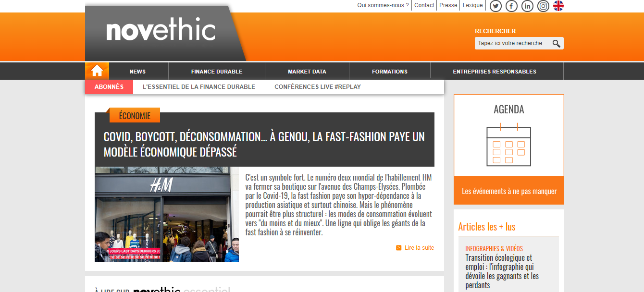
Task: Select the ABONNÉS tab
Action: 109,87
